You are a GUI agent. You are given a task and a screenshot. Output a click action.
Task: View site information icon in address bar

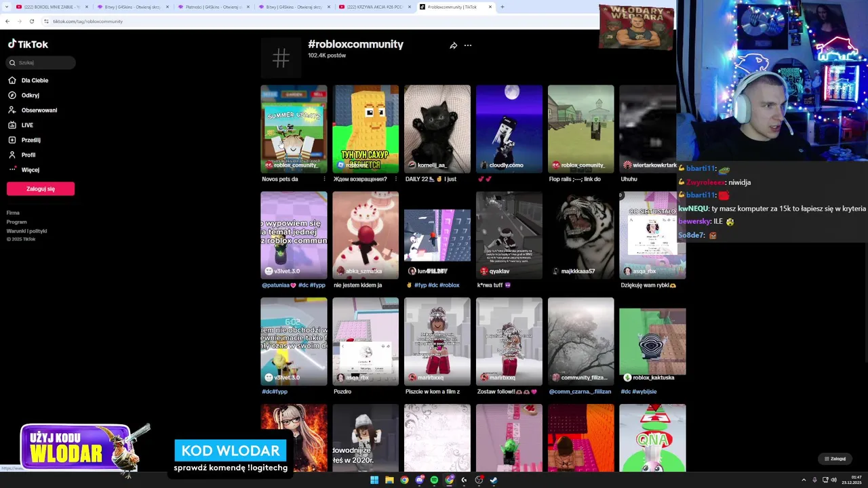pos(47,21)
